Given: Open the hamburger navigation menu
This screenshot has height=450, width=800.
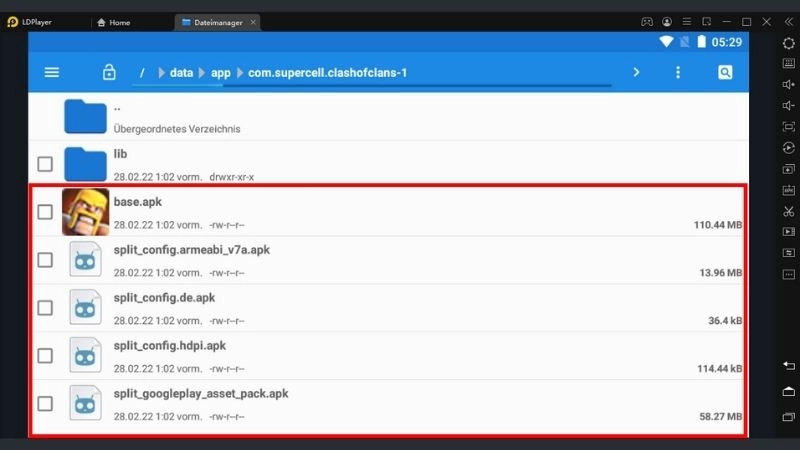Looking at the screenshot, I should (52, 72).
